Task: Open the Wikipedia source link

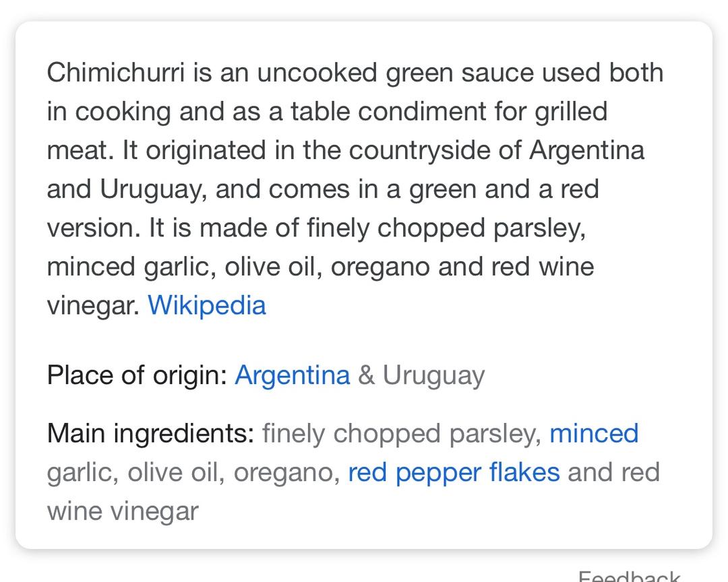Action: tap(207, 305)
